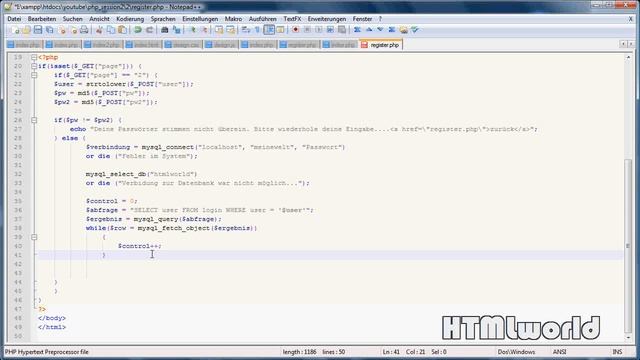Click the ANSI encoding status entry

pyautogui.click(x=560, y=352)
